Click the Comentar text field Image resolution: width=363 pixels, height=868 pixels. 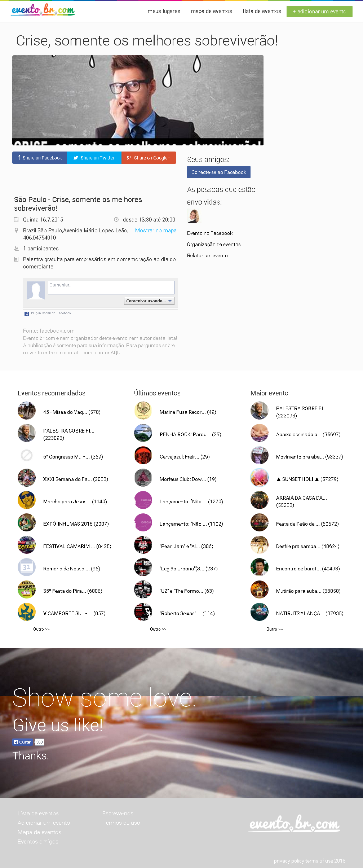(x=111, y=287)
